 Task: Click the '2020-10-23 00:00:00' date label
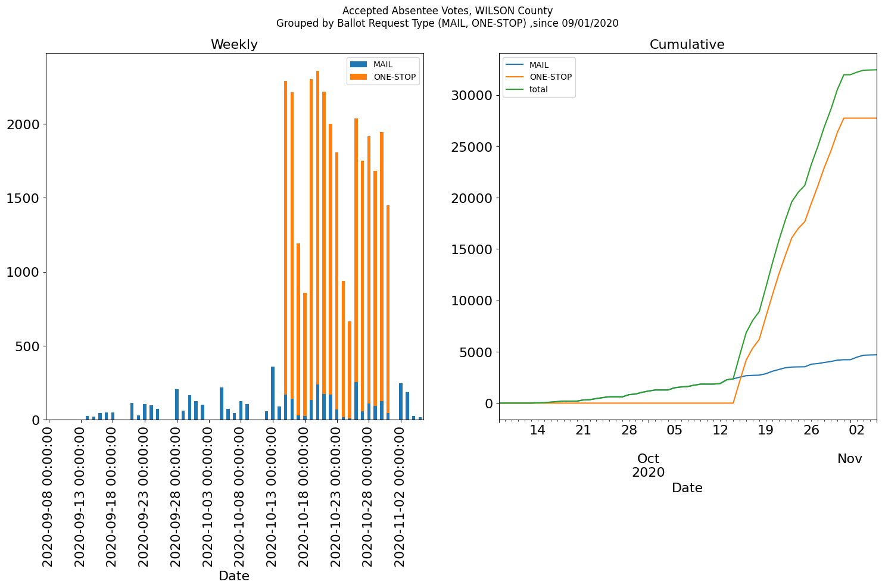tap(336, 495)
